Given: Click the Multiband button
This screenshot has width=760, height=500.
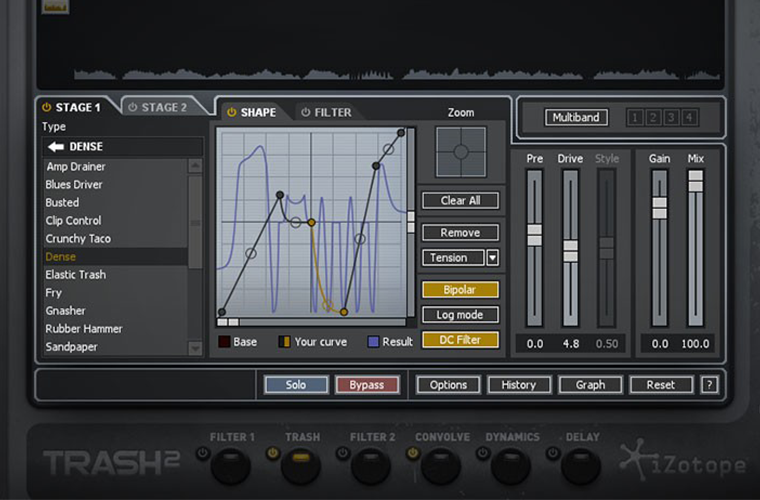Looking at the screenshot, I should 576,117.
